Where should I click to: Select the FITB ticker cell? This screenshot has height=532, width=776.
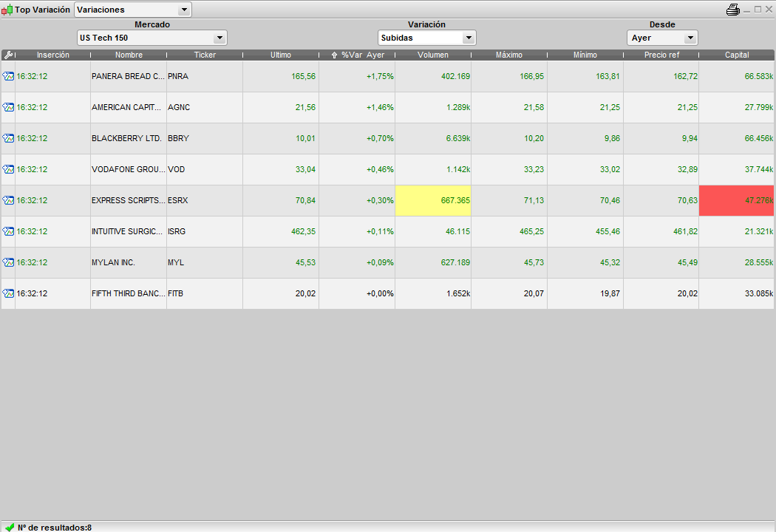click(x=205, y=293)
